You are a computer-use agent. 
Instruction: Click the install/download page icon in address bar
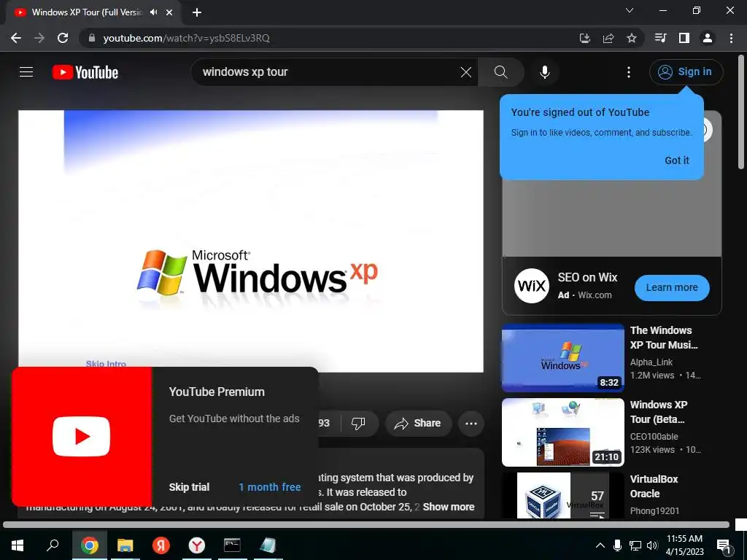tap(585, 38)
